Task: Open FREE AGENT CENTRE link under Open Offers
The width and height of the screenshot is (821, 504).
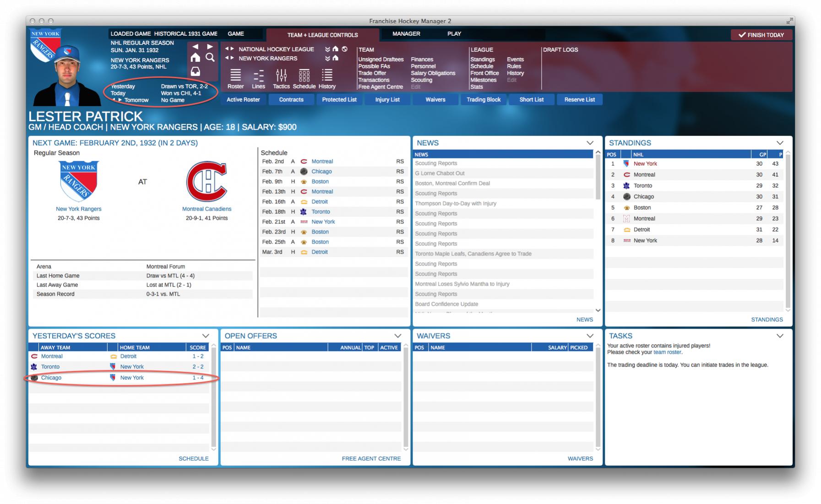Action: click(371, 459)
